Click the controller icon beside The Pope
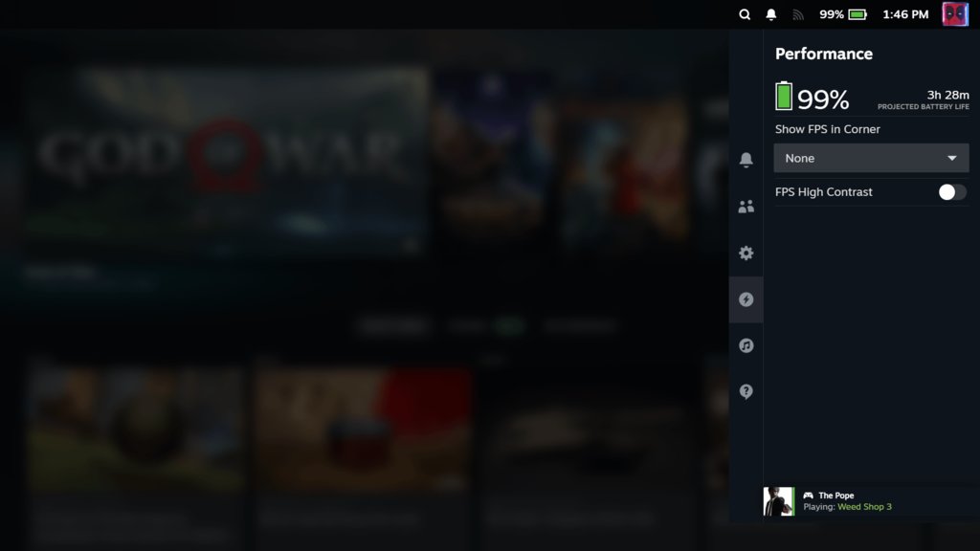The width and height of the screenshot is (980, 551). click(x=808, y=496)
